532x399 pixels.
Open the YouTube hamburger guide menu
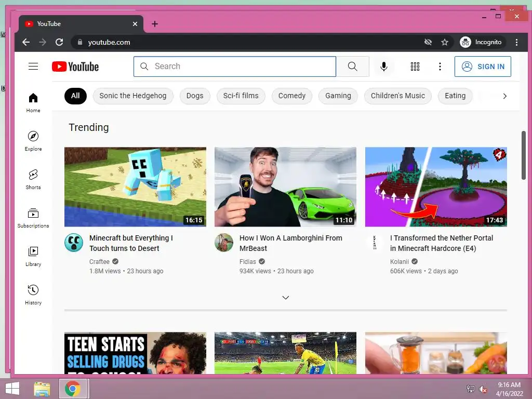[33, 66]
